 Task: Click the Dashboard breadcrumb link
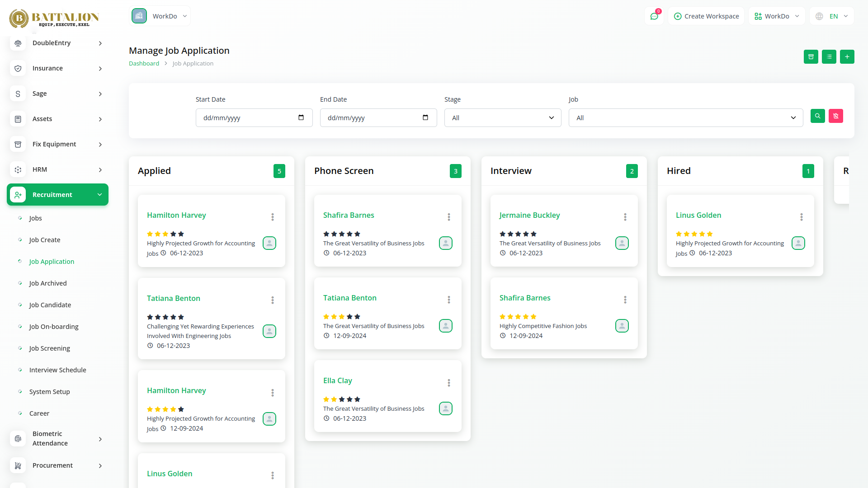(x=144, y=64)
